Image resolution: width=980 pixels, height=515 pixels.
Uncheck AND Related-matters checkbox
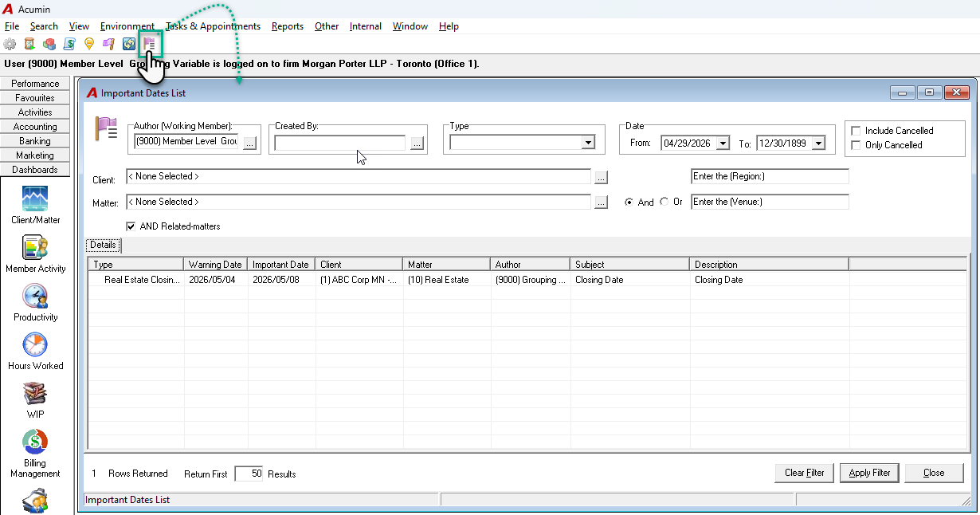pos(131,226)
